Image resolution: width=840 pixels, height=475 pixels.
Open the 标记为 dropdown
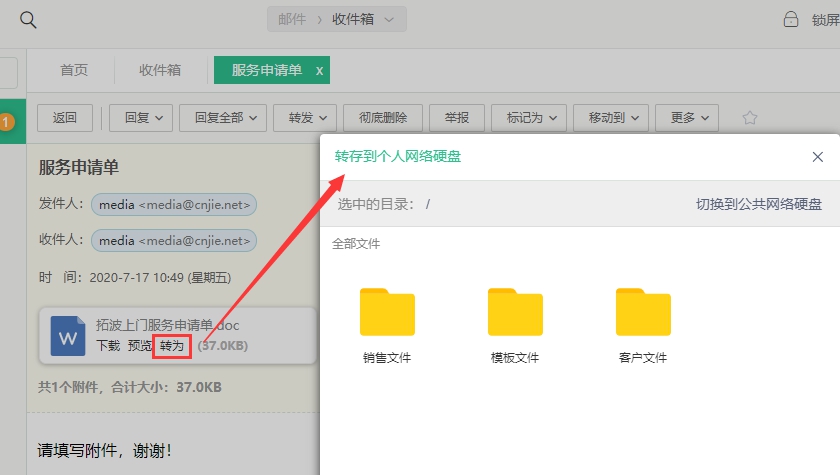pos(529,118)
